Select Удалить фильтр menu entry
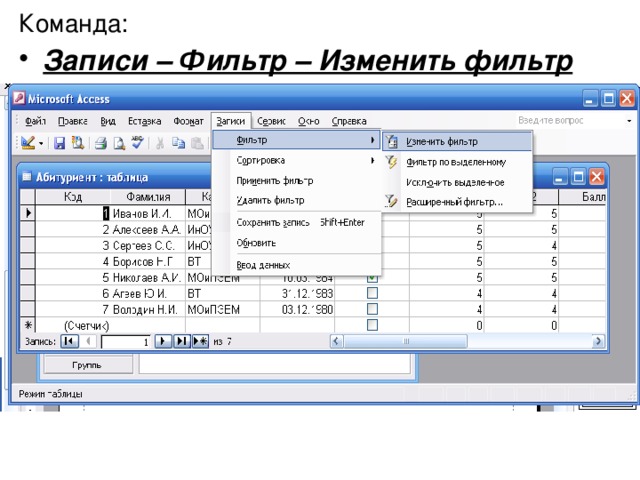 tap(297, 200)
